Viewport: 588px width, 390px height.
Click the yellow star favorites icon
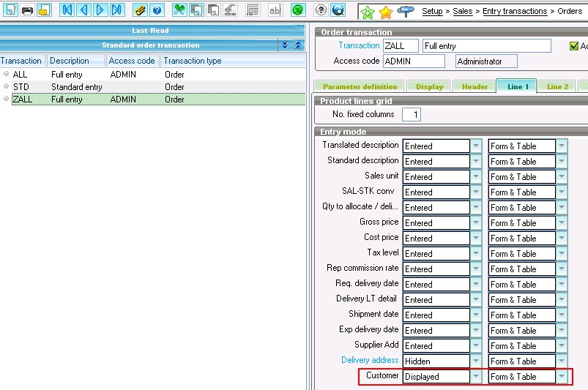point(386,12)
